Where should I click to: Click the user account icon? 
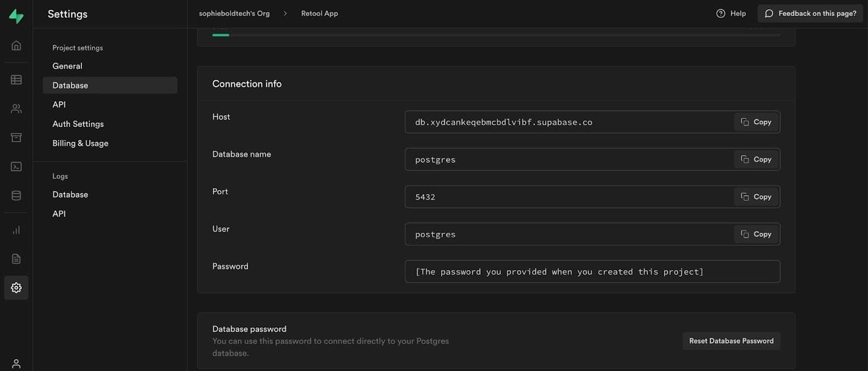coord(16,364)
